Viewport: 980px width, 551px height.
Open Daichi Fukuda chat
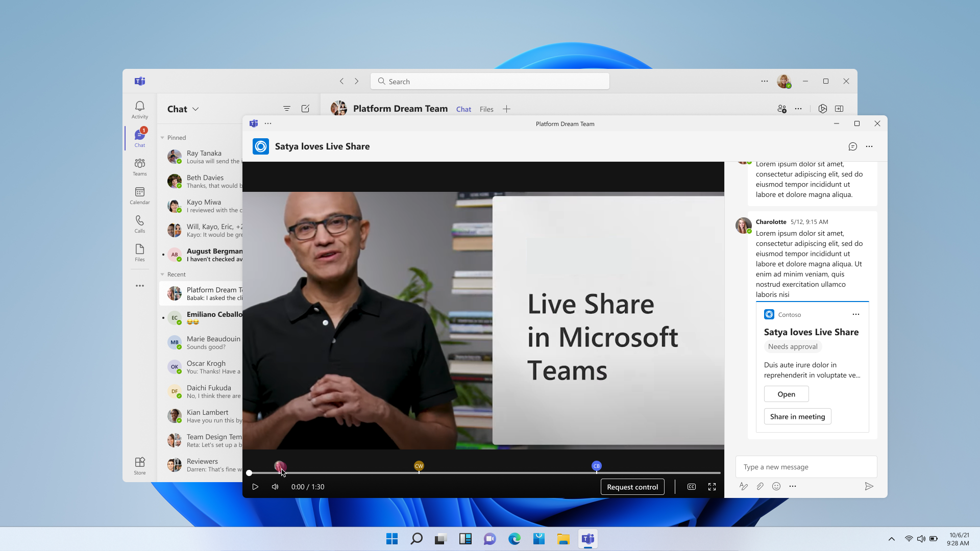coord(201,391)
